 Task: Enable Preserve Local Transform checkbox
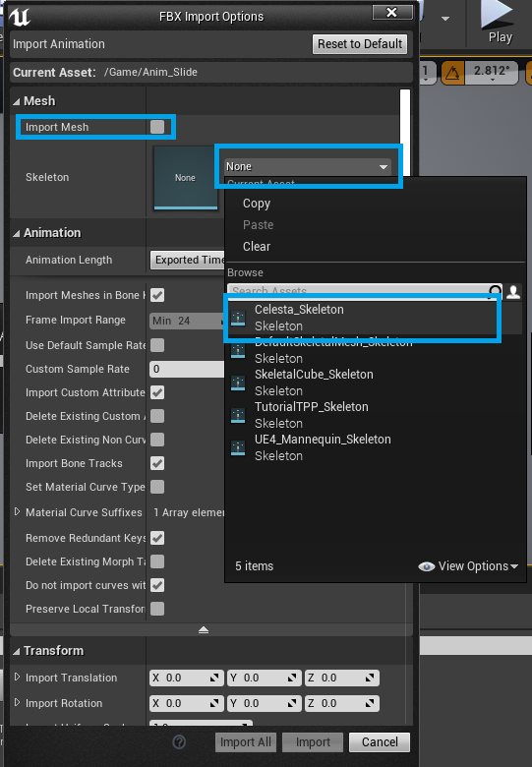157,609
